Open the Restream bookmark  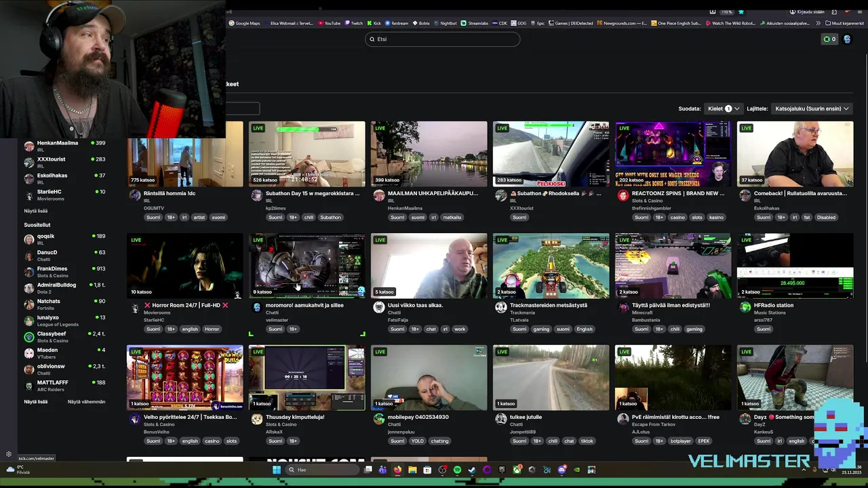[x=397, y=23]
